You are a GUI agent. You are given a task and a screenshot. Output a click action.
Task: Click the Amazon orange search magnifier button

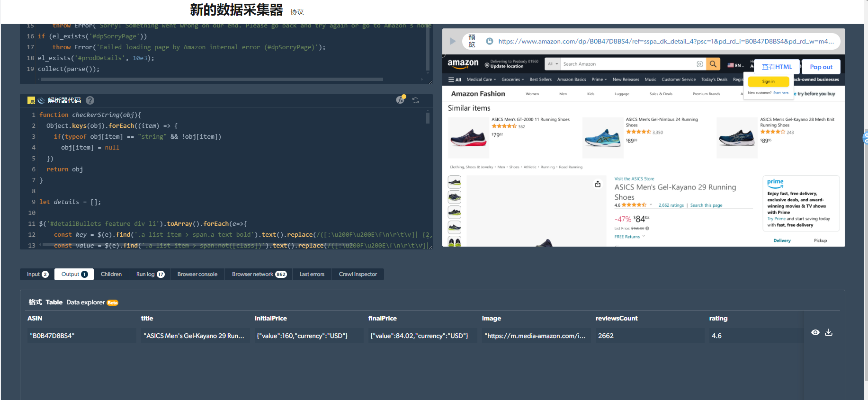(x=713, y=64)
